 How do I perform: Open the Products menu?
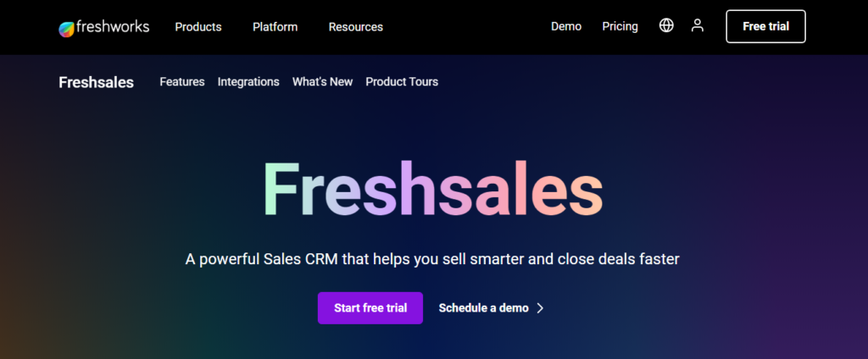(198, 27)
